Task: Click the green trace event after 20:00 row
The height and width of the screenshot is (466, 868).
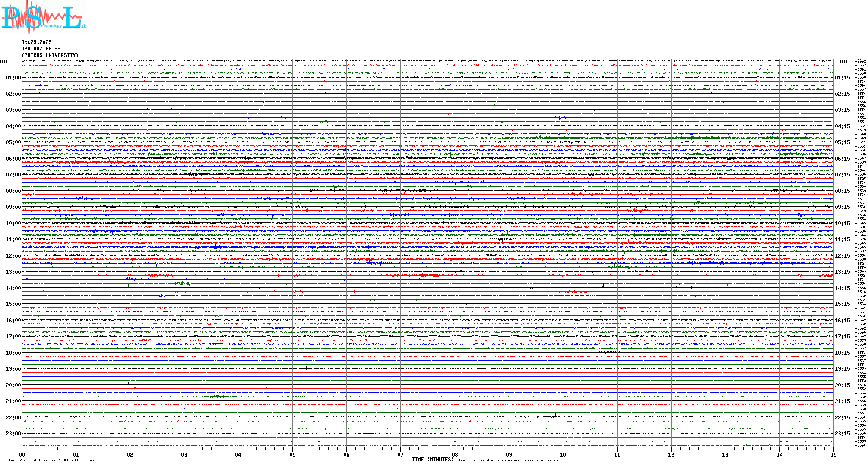Action: [218, 397]
